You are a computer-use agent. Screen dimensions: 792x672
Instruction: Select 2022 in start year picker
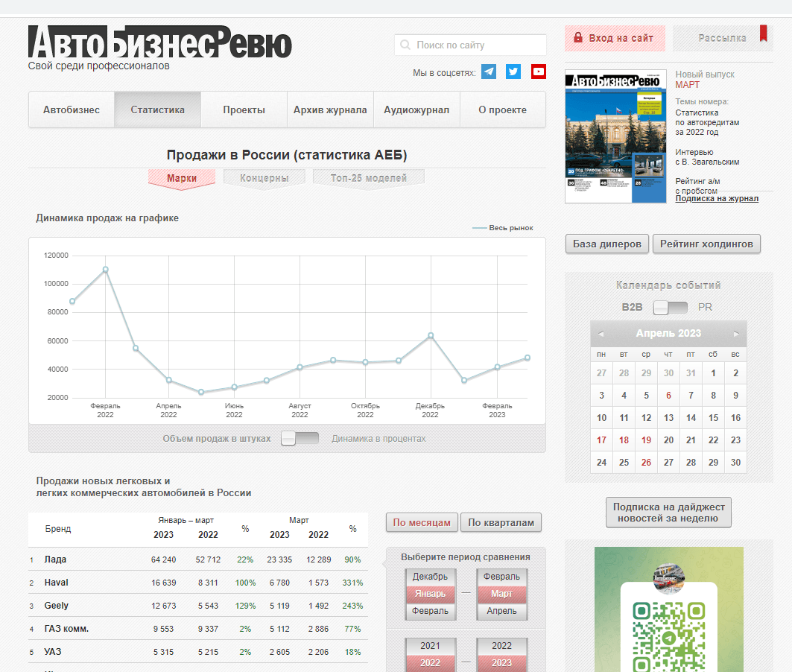(431, 663)
